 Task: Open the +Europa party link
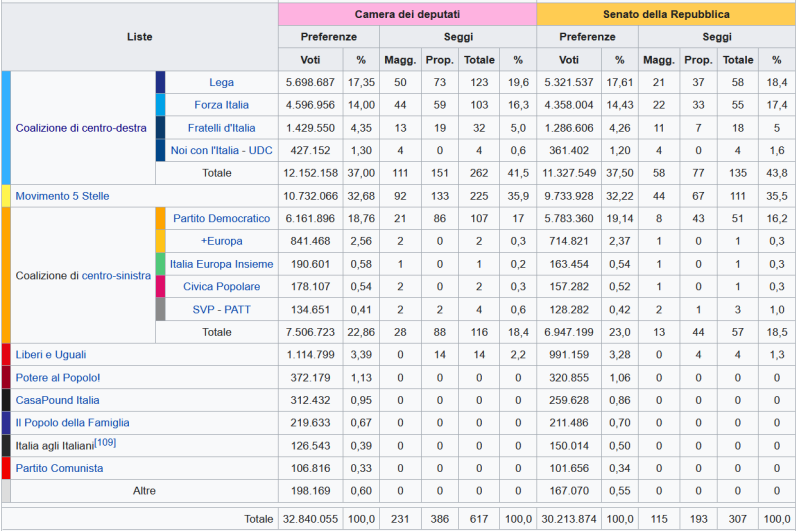221,241
